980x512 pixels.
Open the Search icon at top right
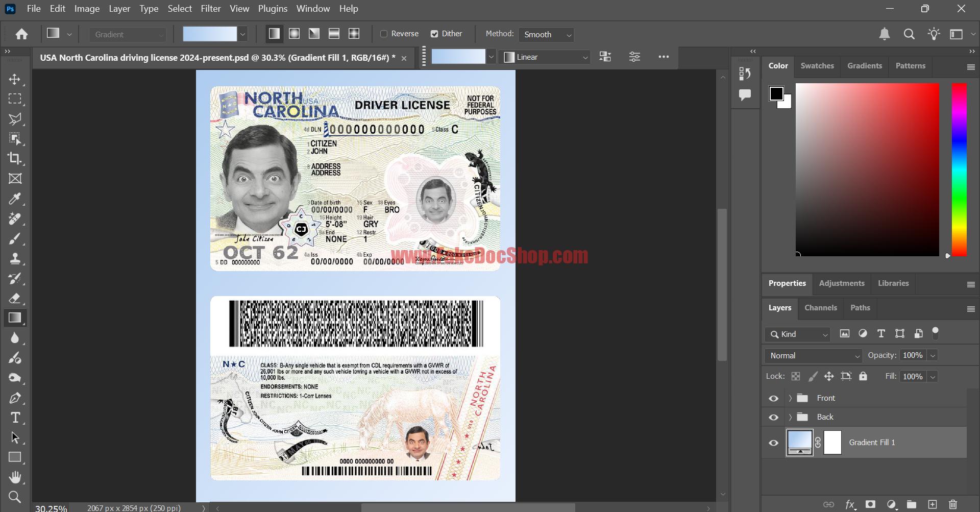909,34
